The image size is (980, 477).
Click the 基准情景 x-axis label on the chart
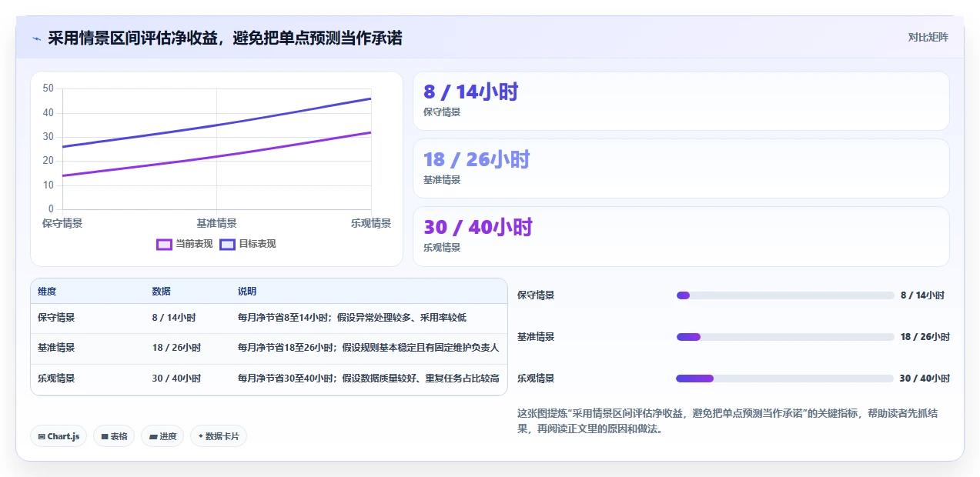pyautogui.click(x=216, y=223)
